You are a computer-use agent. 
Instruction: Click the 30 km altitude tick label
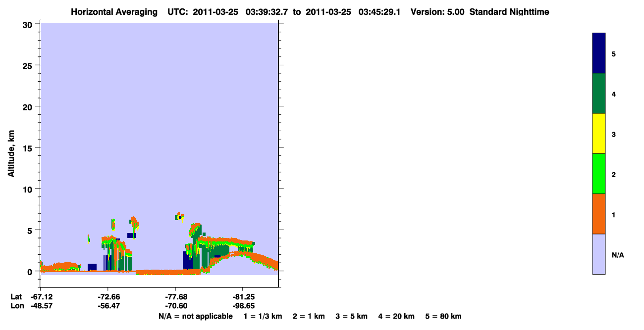(x=29, y=24)
